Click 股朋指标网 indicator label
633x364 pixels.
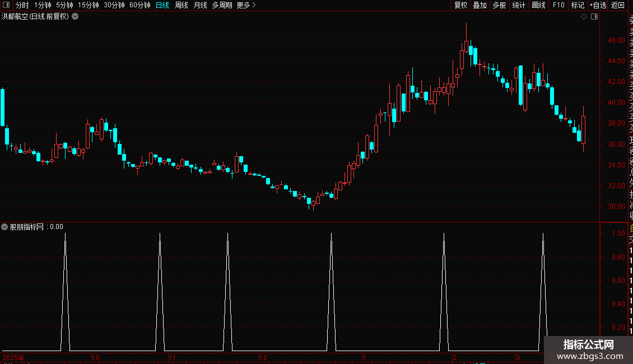pos(27,227)
